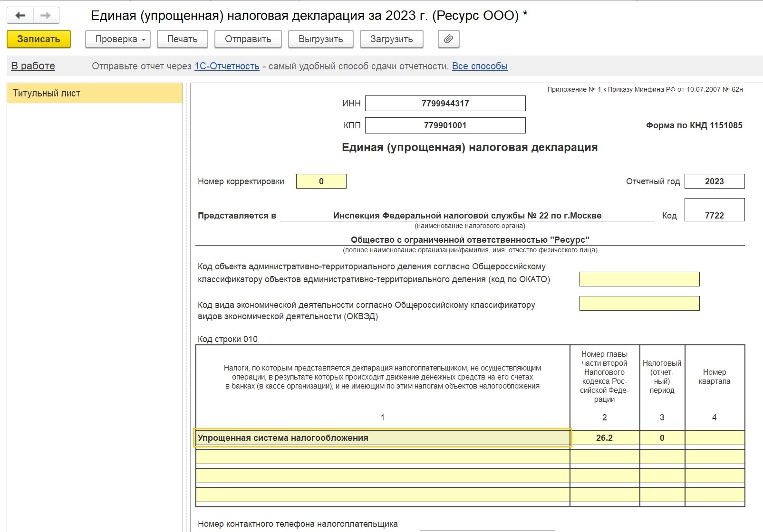Open the В работе status link
Viewport: 763px width, 532px height.
click(x=33, y=66)
